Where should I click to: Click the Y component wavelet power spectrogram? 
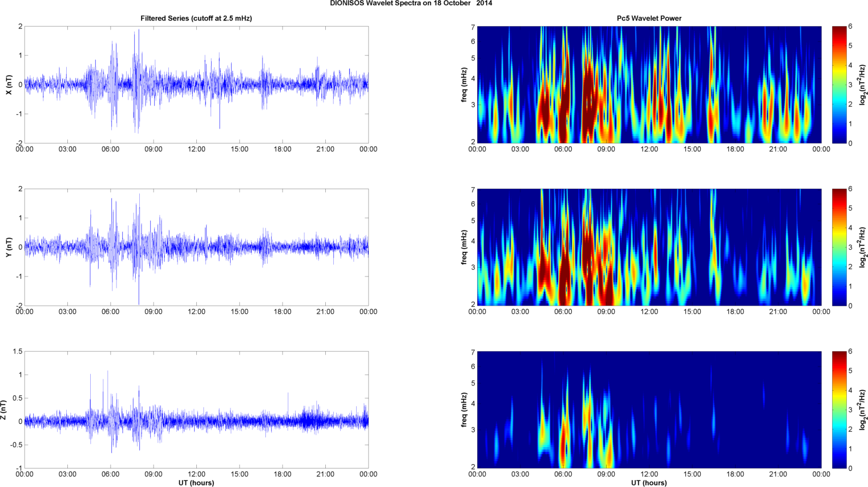tap(649, 247)
